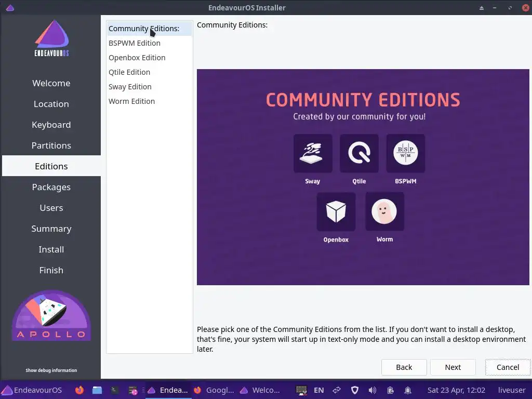Click the COMMUNITY EDITIONS banner heading
Viewport: 532px width, 399px height.
coord(363,100)
